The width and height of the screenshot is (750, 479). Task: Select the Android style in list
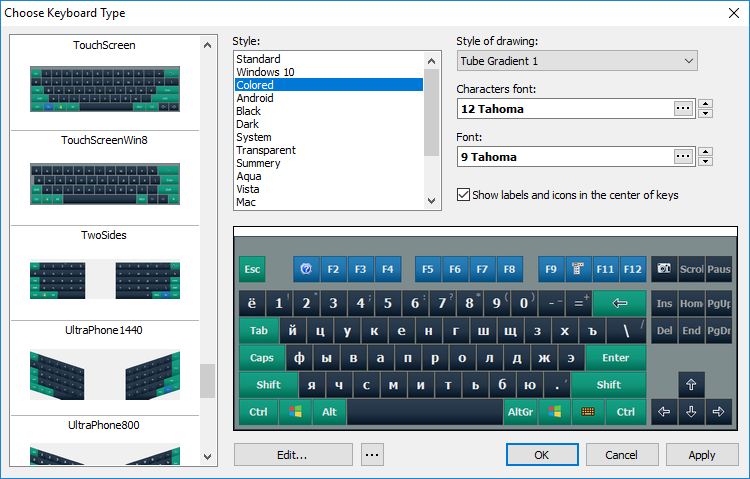click(x=255, y=98)
